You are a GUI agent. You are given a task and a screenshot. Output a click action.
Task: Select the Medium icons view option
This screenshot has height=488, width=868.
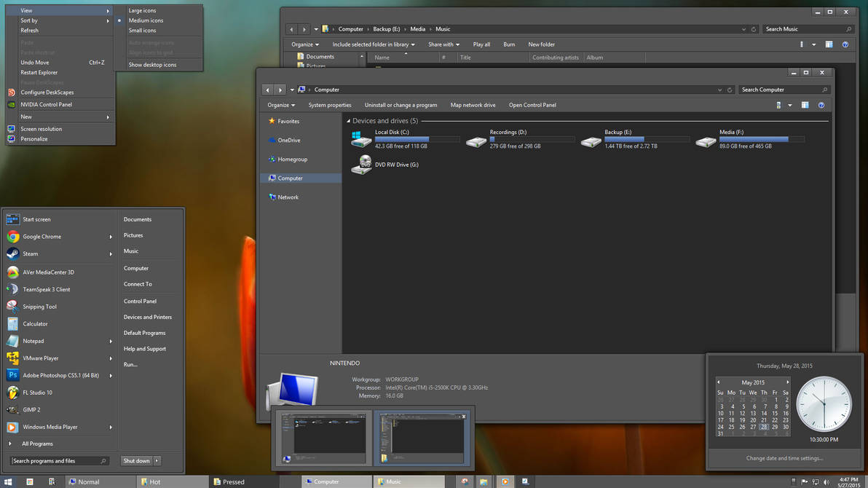coord(146,20)
